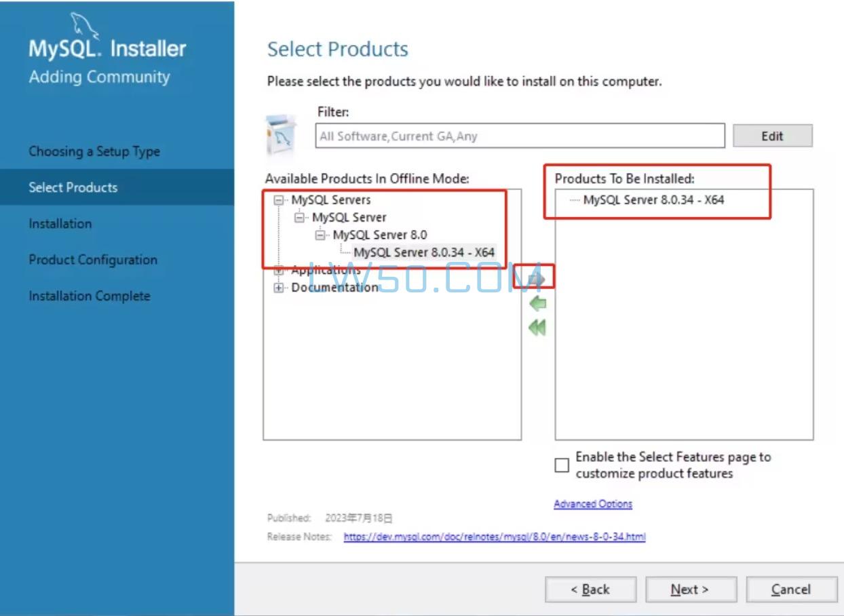
Task: Click the Back button
Action: pos(590,589)
